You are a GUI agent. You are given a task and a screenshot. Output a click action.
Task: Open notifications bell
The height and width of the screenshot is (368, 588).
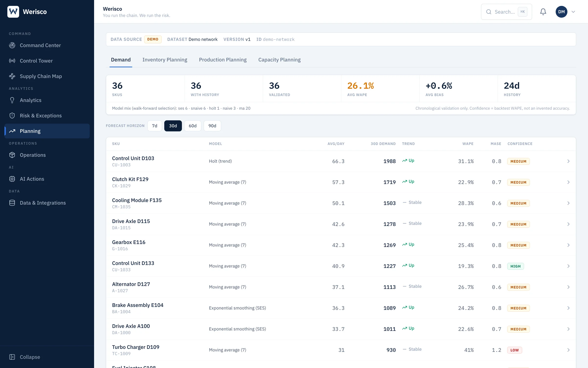tap(543, 12)
